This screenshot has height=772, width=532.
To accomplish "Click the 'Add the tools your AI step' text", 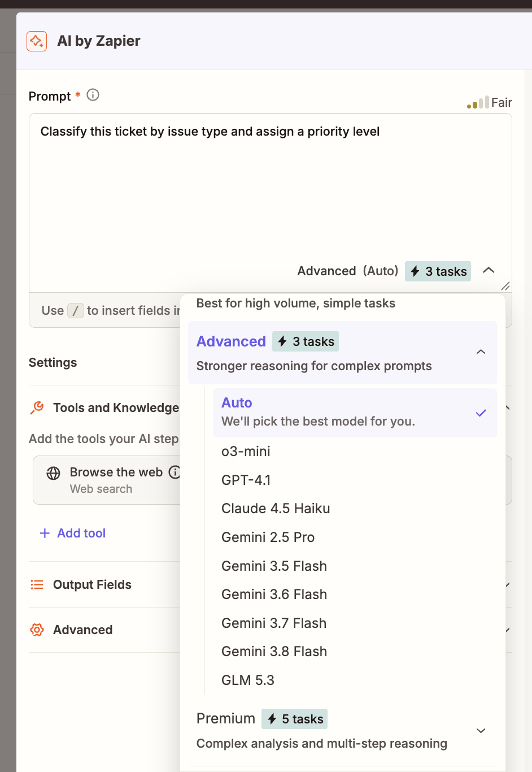I will (x=104, y=439).
